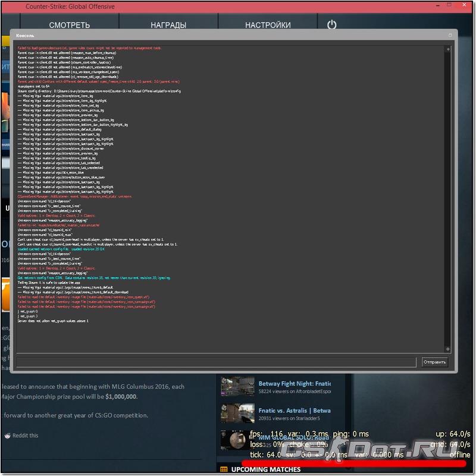476x476 pixels.
Task: Click the 'Steam config directory' console line
Action: pyautogui.click(x=99, y=91)
